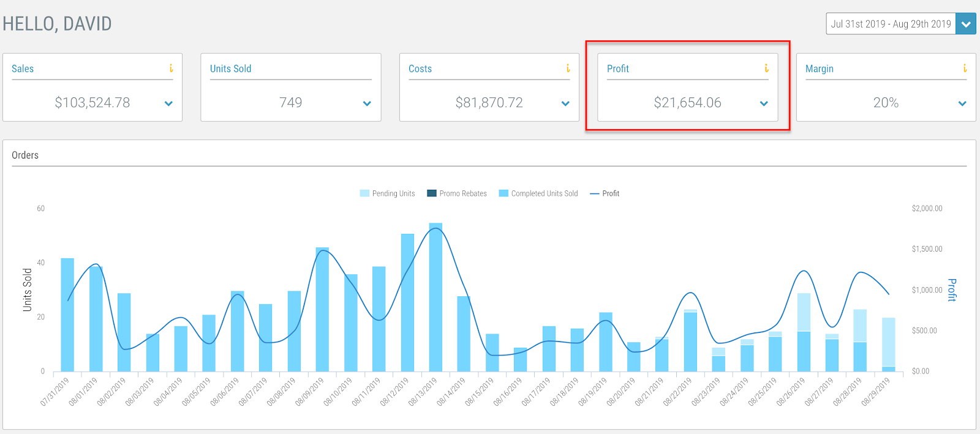Click the Units Sold card title
980x434 pixels.
click(x=230, y=69)
